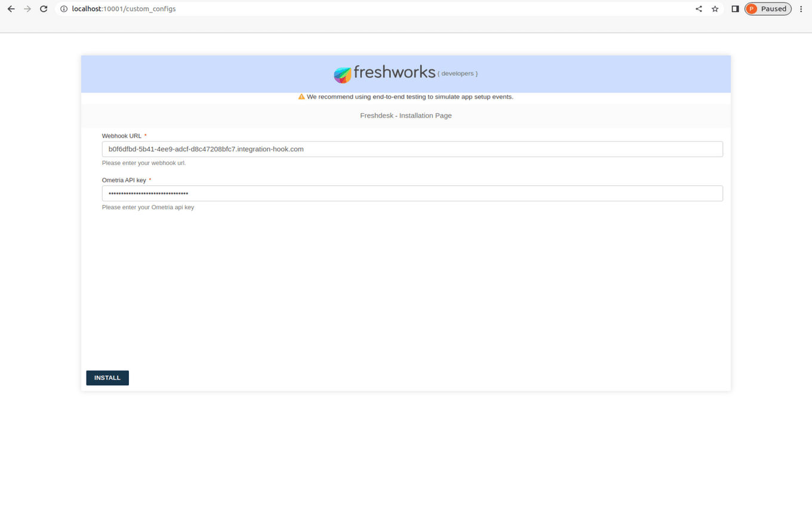
Task: Bookmark this page with the star icon
Action: [x=715, y=8]
